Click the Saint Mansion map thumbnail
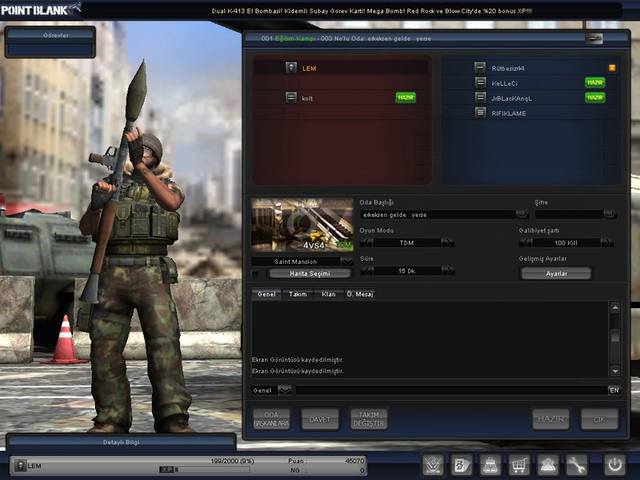The width and height of the screenshot is (640, 480). point(302,225)
